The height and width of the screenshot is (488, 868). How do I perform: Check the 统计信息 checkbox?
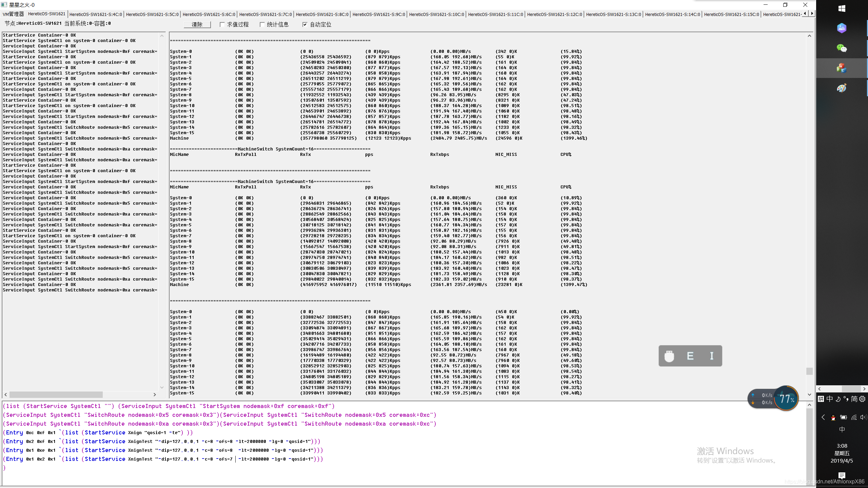pyautogui.click(x=262, y=24)
